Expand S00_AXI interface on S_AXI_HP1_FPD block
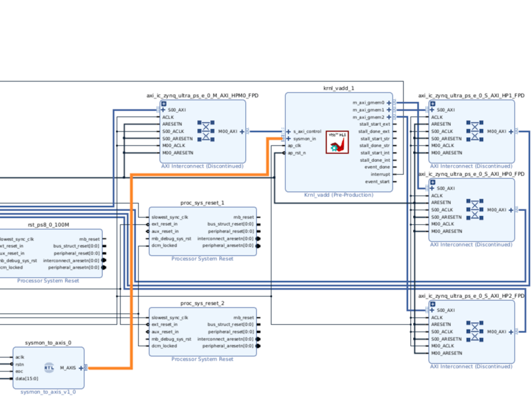The height and width of the screenshot is (399, 532). (432, 110)
